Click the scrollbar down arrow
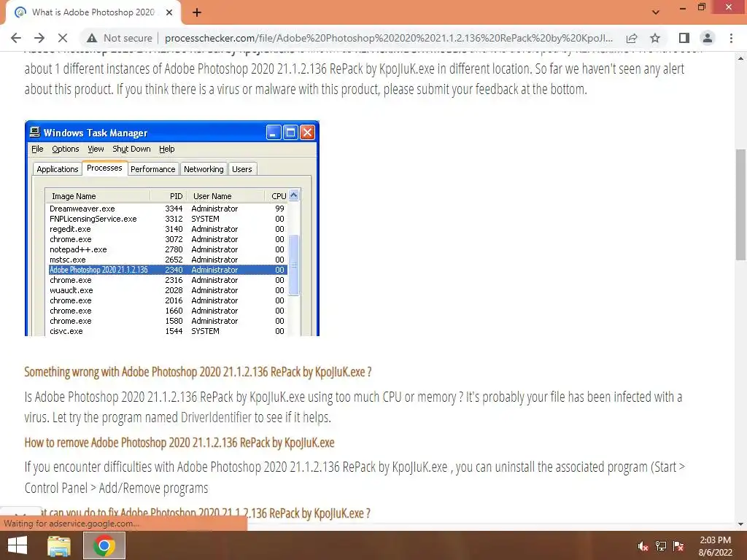The image size is (747, 560). [740, 524]
